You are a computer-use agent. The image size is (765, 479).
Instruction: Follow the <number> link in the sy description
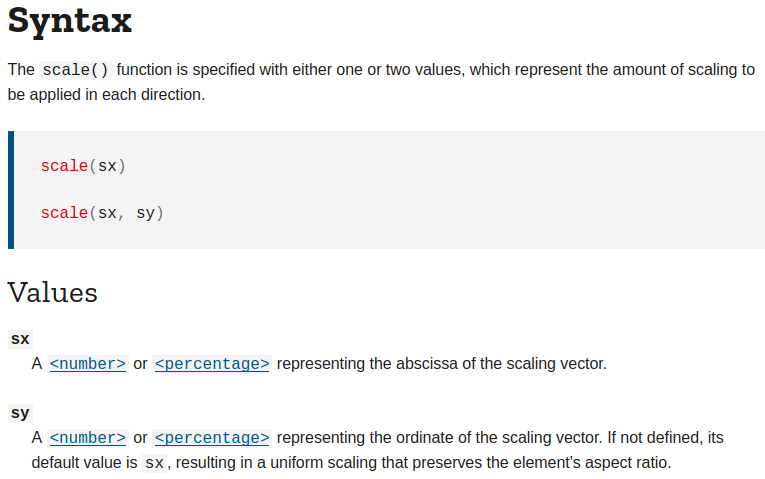tap(88, 438)
